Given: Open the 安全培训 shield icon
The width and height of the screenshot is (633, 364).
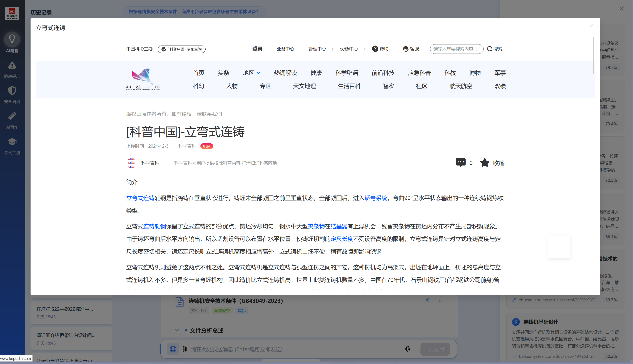Looking at the screenshot, I should (12, 91).
